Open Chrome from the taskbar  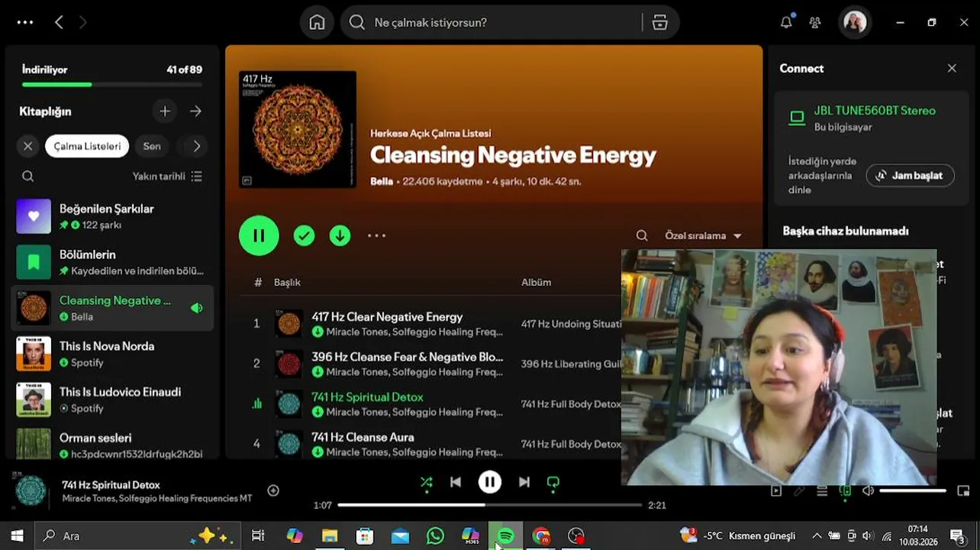tap(541, 535)
